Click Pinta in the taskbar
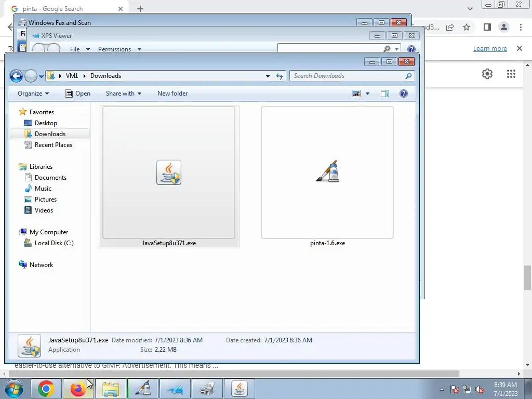 pyautogui.click(x=143, y=389)
